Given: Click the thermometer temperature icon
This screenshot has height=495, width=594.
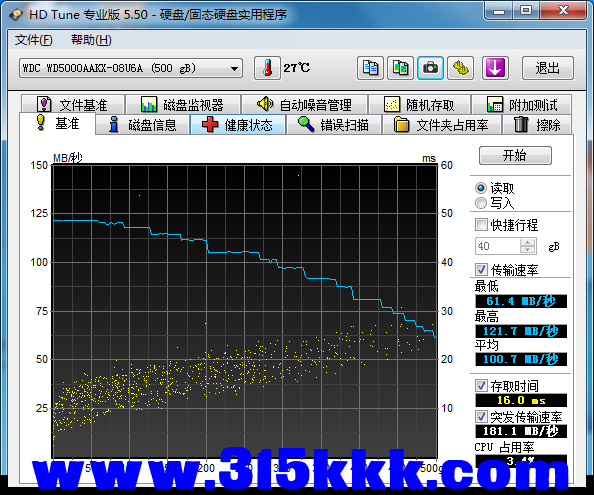Looking at the screenshot, I should coord(267,68).
